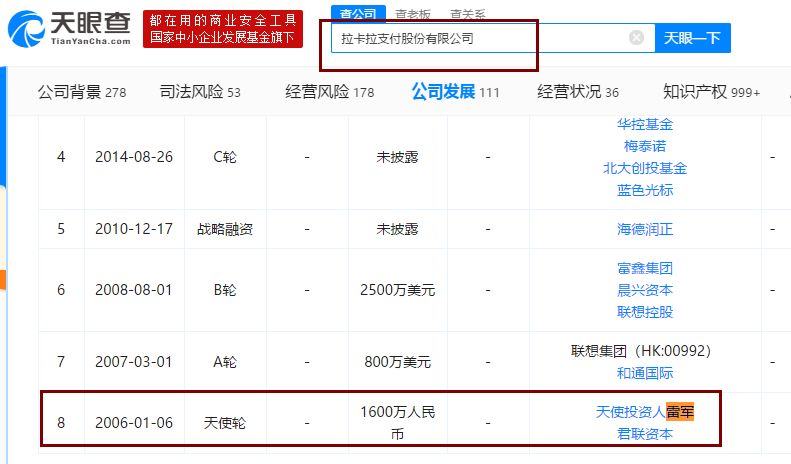Open investor link 天使投资人雷军
Screen dimensions: 791x464
[645, 412]
